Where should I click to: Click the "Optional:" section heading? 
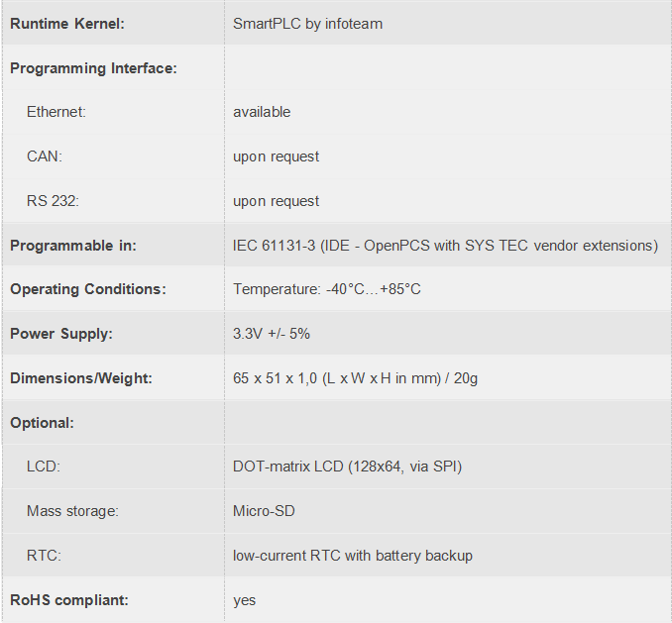coord(43,423)
